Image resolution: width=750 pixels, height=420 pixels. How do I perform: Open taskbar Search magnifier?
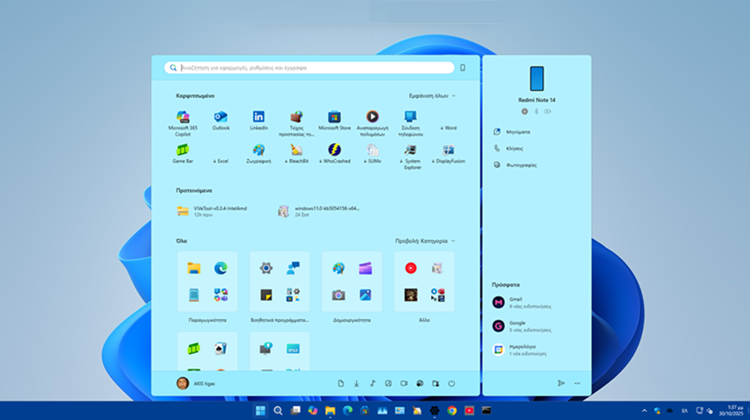(x=278, y=410)
